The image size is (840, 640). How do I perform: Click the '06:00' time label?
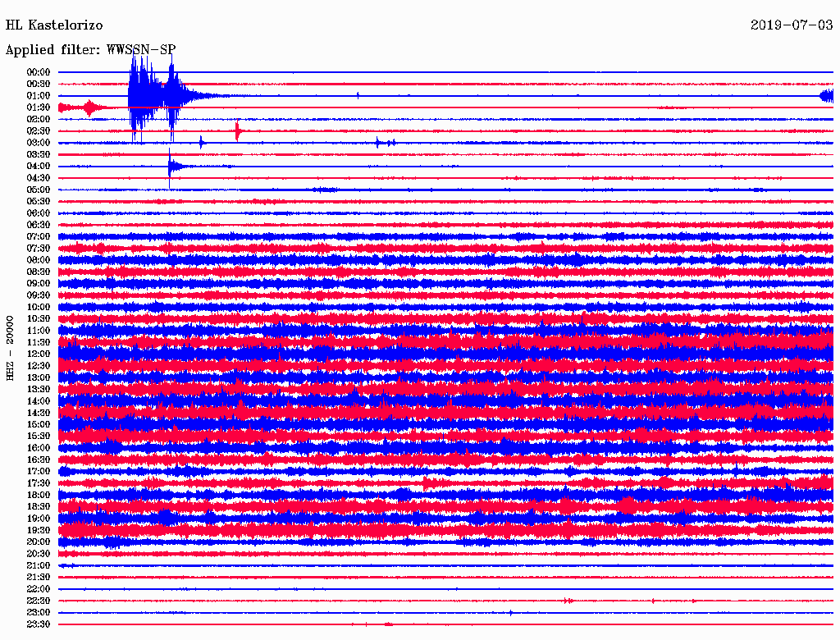pyautogui.click(x=39, y=213)
